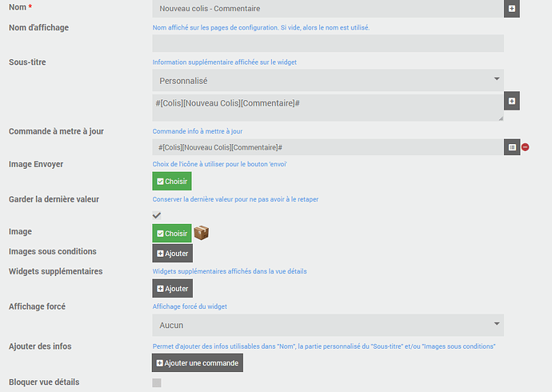Click the Ajouter une commande button
This screenshot has height=392, width=552.
click(197, 362)
